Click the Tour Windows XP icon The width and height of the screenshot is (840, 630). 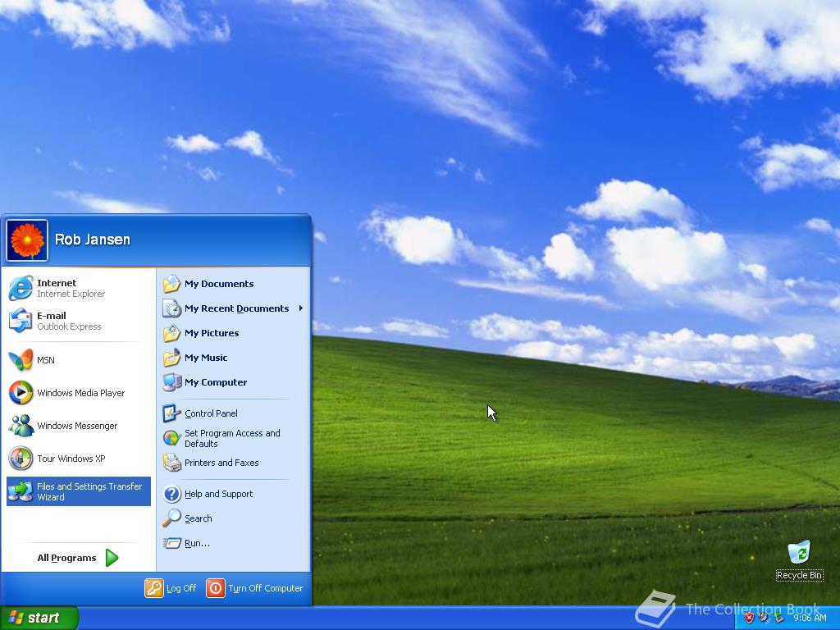21,459
